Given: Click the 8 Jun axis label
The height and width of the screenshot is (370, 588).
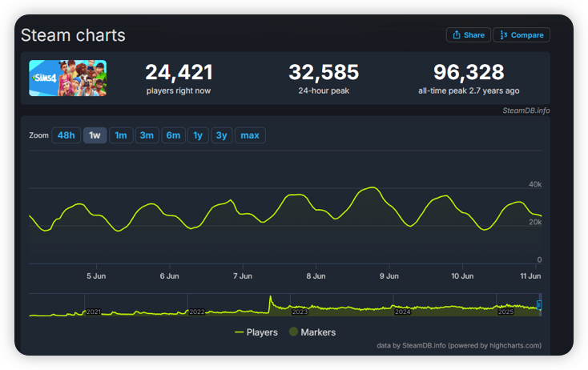Looking at the screenshot, I should [x=316, y=276].
